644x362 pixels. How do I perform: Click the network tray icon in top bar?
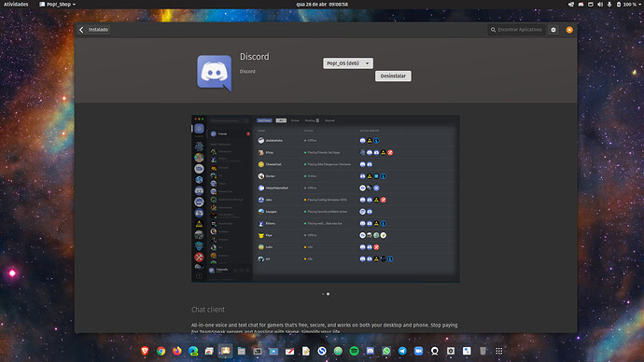click(x=571, y=4)
